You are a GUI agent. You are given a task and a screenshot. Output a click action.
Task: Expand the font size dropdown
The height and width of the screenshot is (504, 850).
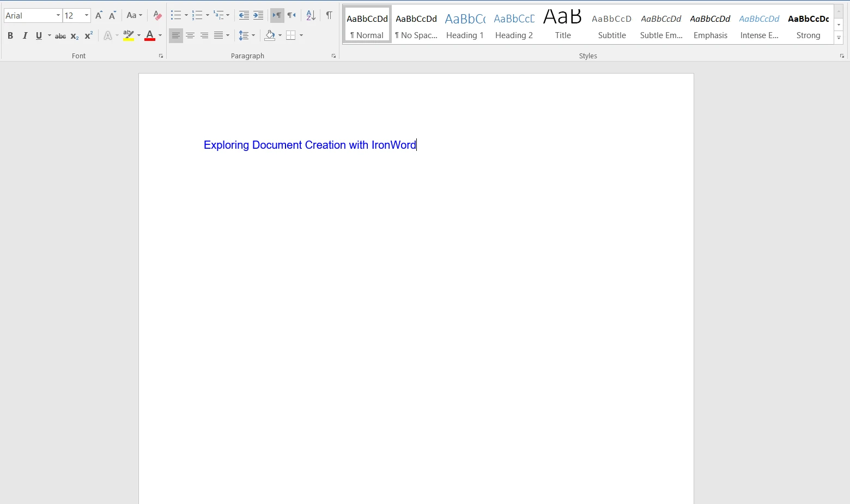(86, 16)
